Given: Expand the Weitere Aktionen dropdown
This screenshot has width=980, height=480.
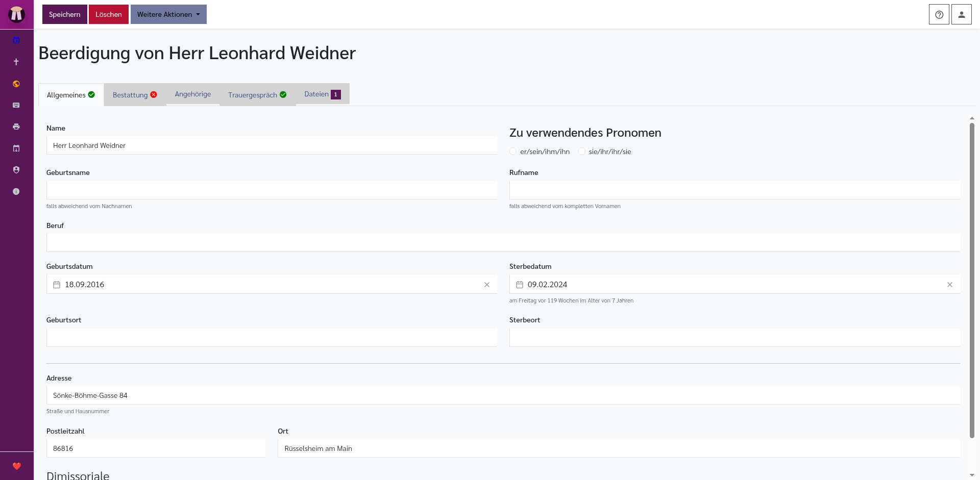Looking at the screenshot, I should point(168,14).
